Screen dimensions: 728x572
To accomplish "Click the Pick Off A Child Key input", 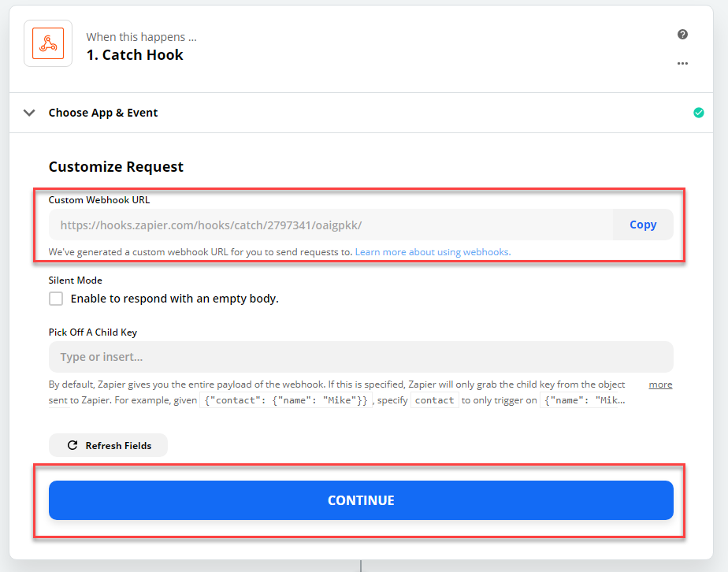I will click(361, 357).
